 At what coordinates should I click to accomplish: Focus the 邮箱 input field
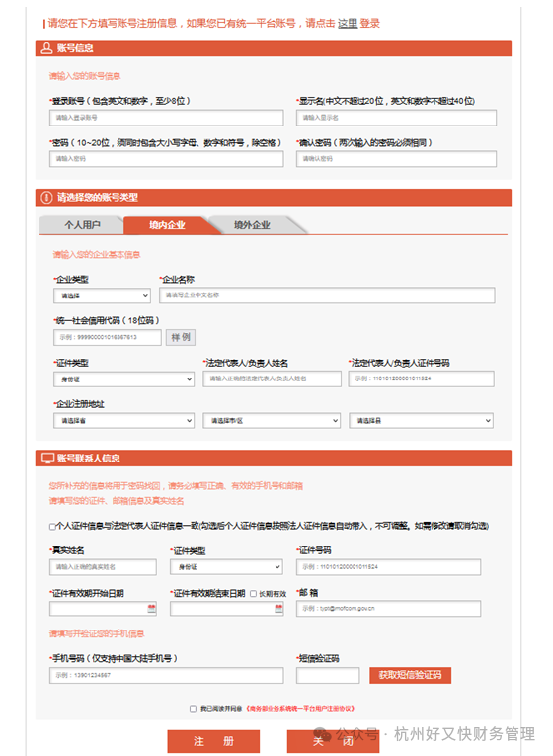click(389, 609)
